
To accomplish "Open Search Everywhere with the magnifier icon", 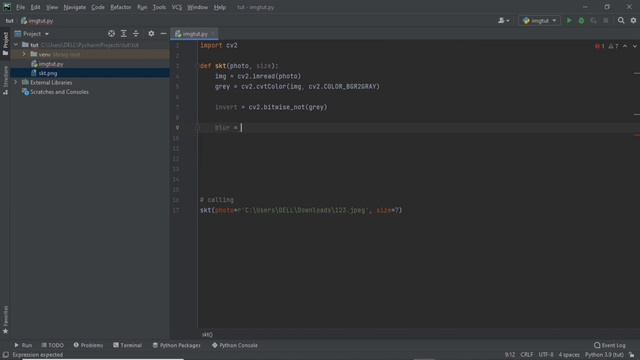I will click(x=621, y=20).
